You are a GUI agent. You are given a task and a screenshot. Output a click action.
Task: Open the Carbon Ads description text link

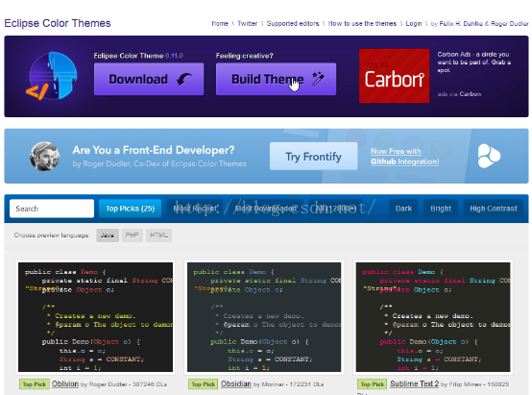[x=473, y=62]
